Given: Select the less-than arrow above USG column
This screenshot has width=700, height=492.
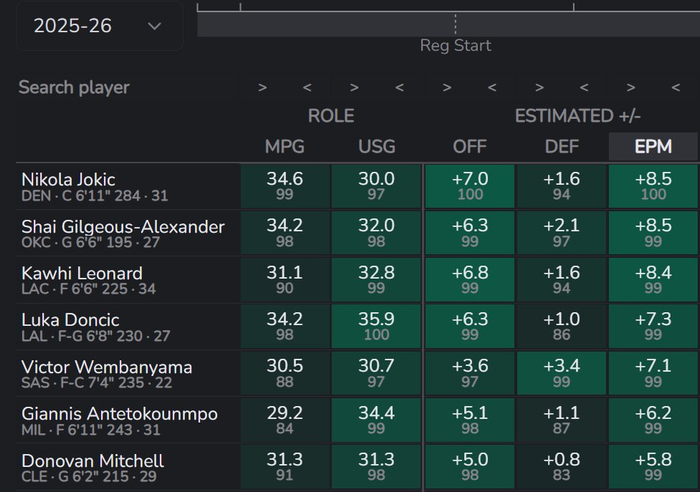Looking at the screenshot, I should click(400, 87).
